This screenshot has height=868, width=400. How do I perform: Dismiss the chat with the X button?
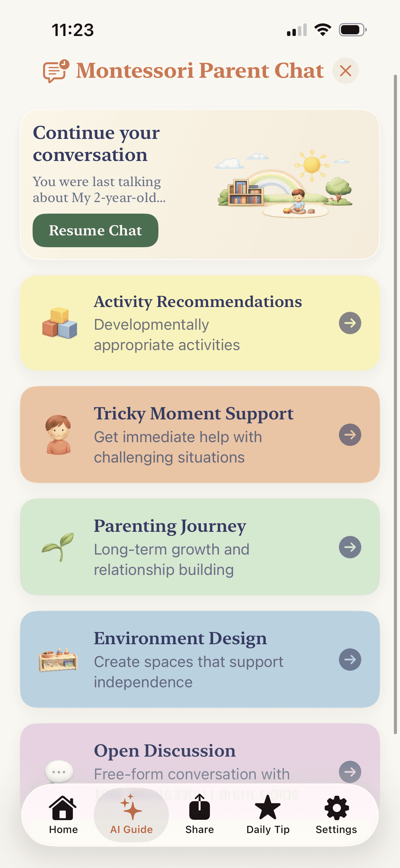(345, 71)
